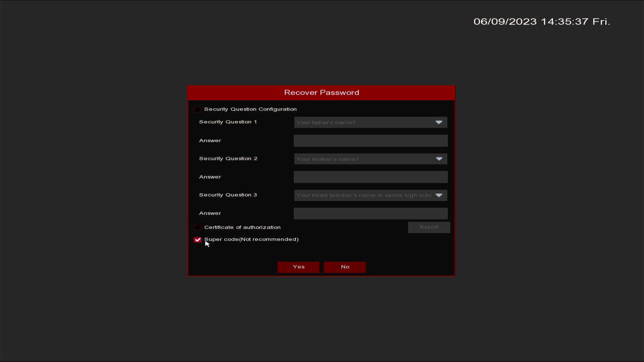Click the 'Security Question 3' label
This screenshot has height=362, width=644.
228,195
